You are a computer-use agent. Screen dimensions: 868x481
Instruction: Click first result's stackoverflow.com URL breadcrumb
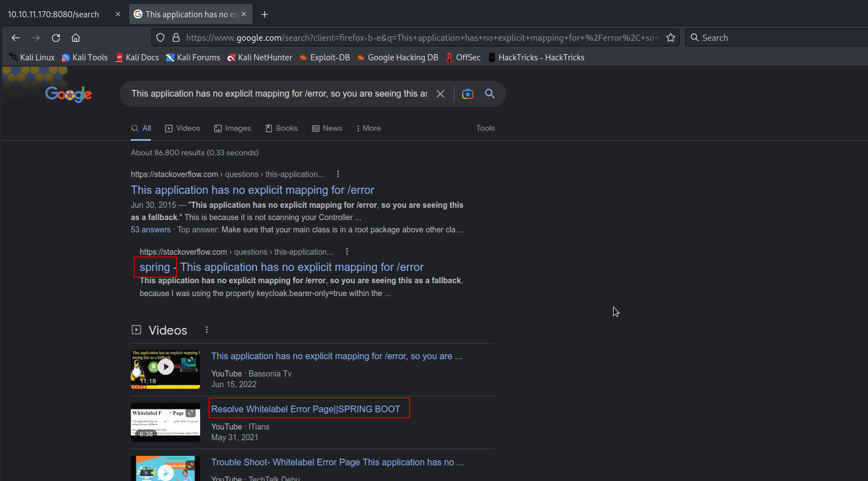tap(227, 174)
